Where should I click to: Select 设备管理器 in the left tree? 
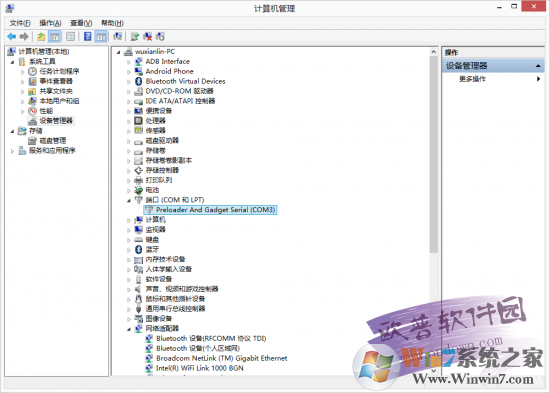(56, 121)
